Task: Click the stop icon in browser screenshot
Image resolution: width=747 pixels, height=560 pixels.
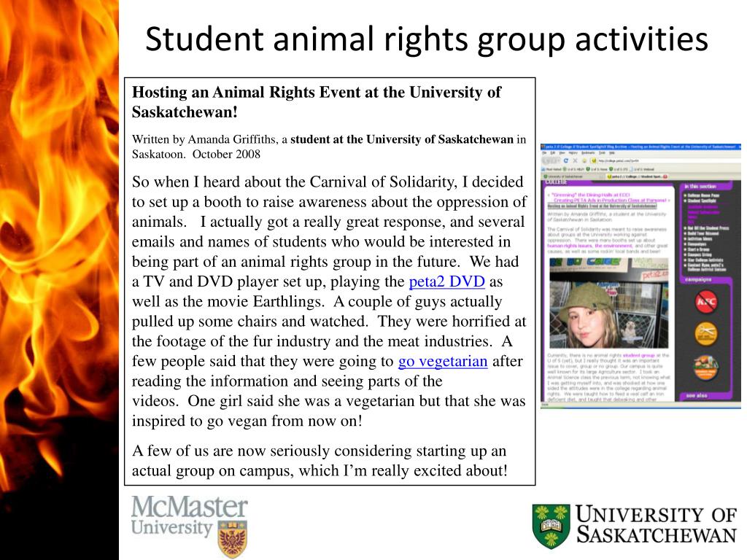Action: point(575,160)
